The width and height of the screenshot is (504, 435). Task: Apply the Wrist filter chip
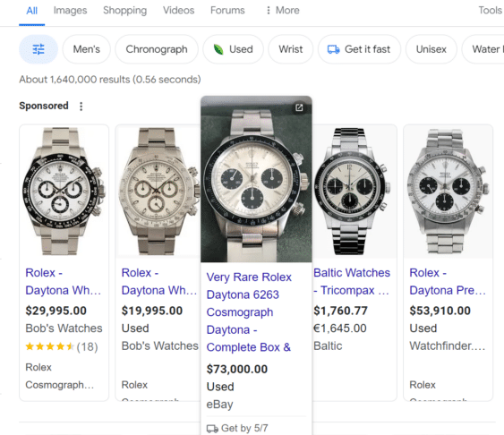click(x=291, y=49)
